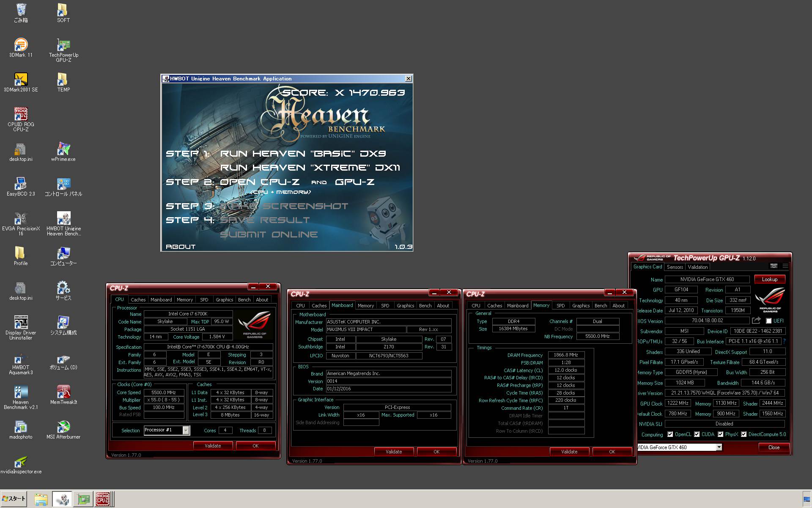Open SPD tab in Mainboard CPU-Z window
Screen dimensions: 812x508
click(x=385, y=305)
